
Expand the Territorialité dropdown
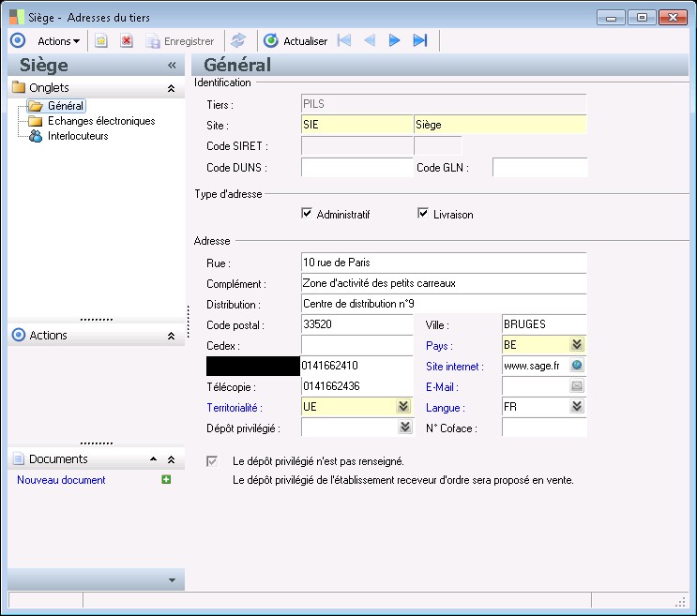point(403,407)
